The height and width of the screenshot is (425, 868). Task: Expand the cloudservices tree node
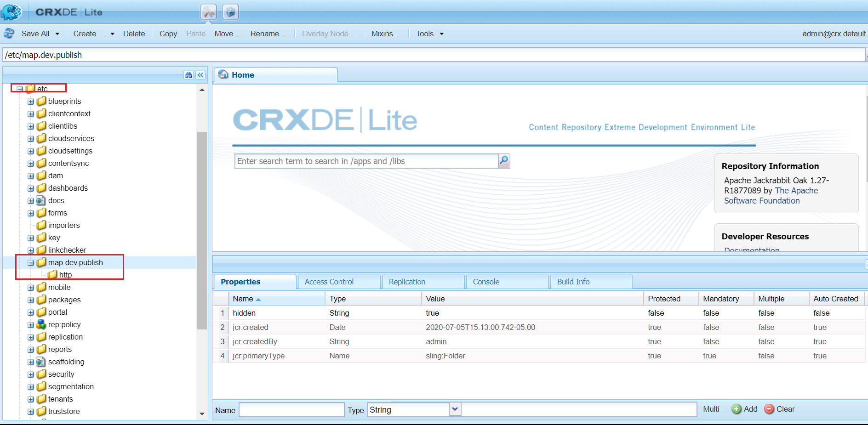click(x=31, y=139)
